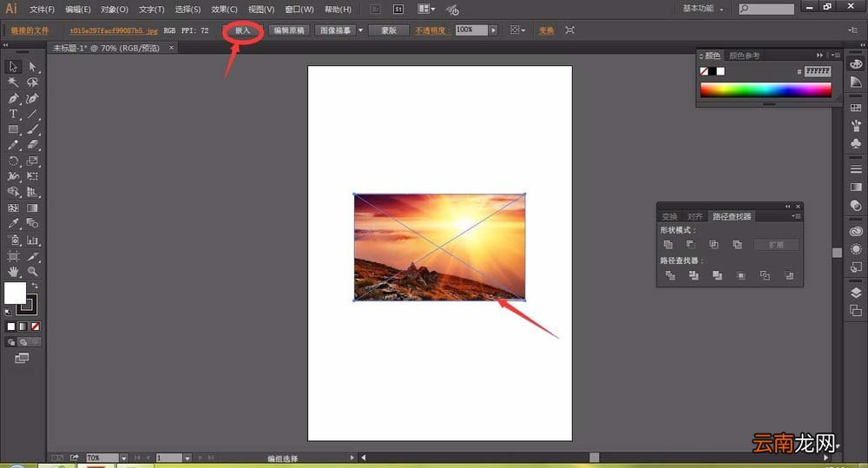This screenshot has height=468, width=868.
Task: Set paint mode to Color
Action: point(11,326)
